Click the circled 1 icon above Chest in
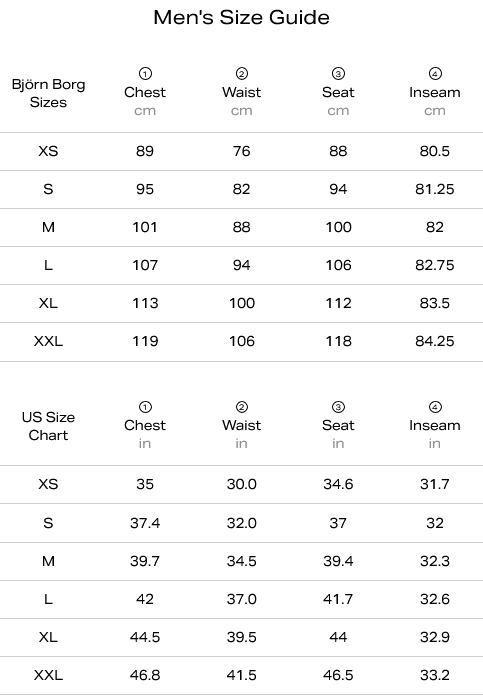Screen dimensions: 483x695 (145, 407)
